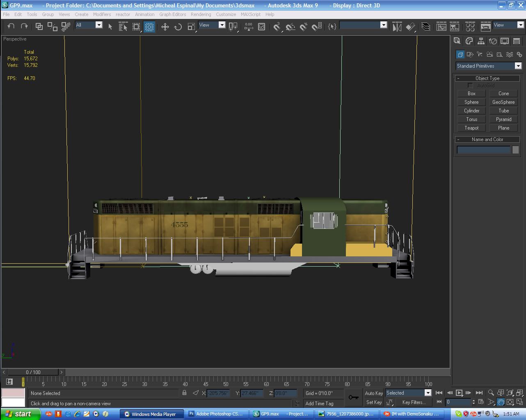Toggle the 3D Snaps magnet
Screen dimensions: 526x420
click(277, 26)
